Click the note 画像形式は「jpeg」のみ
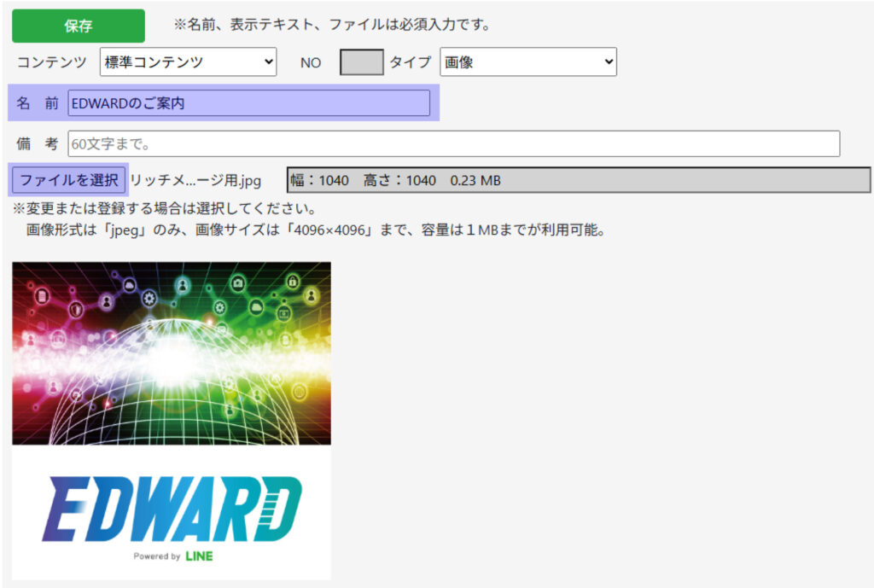 click(x=316, y=230)
